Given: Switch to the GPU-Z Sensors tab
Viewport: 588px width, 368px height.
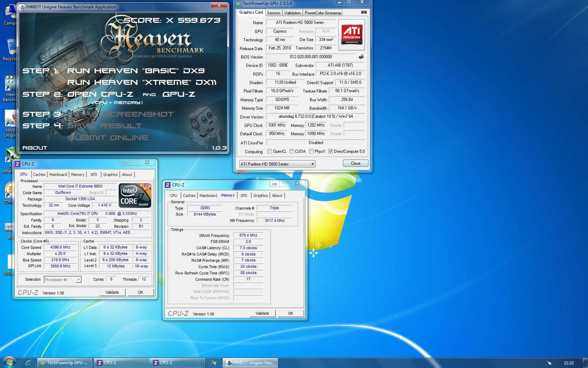Looking at the screenshot, I should tap(274, 13).
